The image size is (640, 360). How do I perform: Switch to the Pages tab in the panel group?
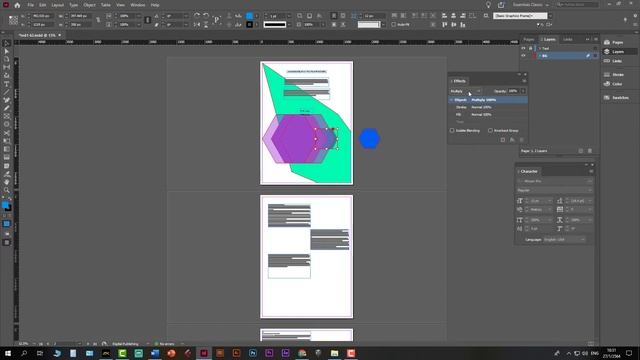(x=529, y=40)
